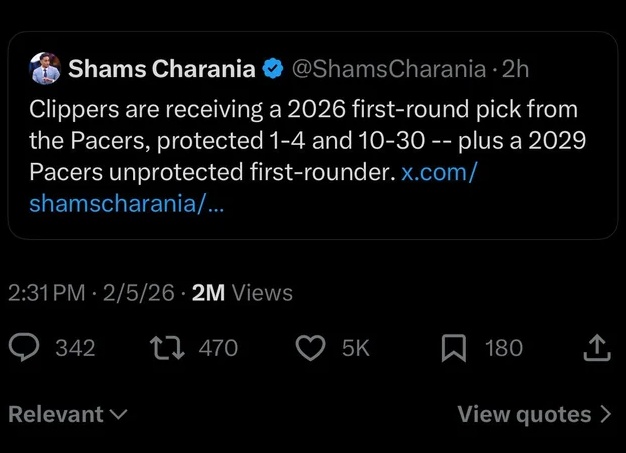Click Shams Charania's profile avatar
Screen dimensions: 626x453
tap(45, 68)
